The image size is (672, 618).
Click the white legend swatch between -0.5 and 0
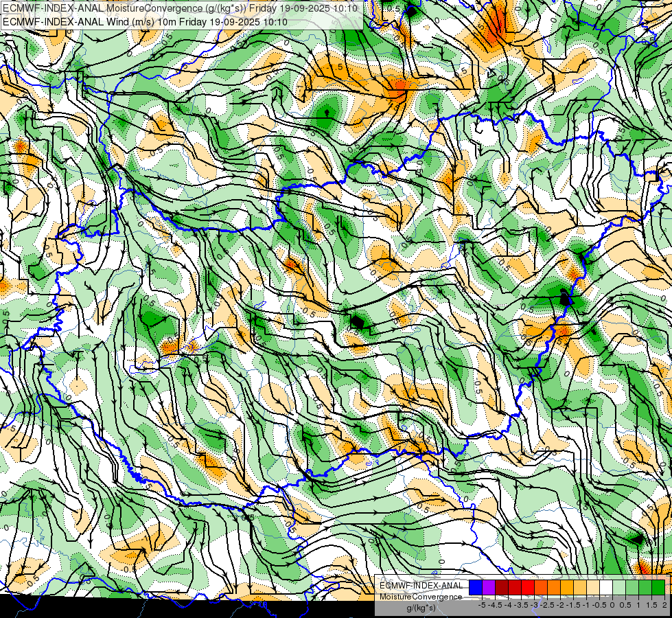click(x=606, y=587)
